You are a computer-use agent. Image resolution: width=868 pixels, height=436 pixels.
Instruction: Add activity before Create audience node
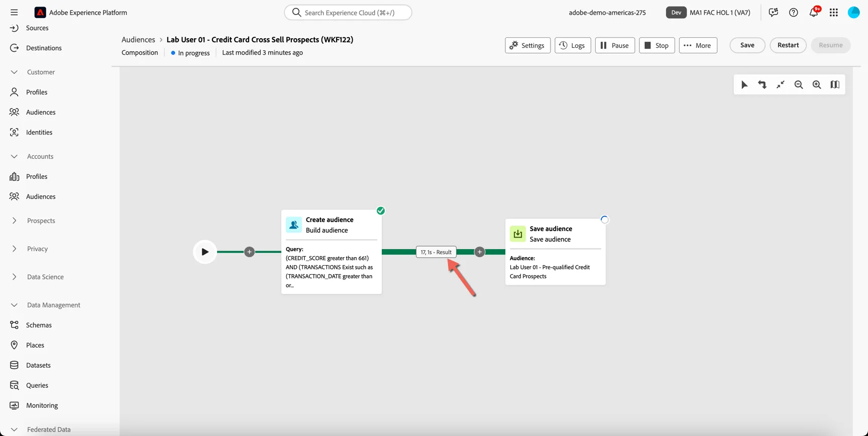(249, 252)
